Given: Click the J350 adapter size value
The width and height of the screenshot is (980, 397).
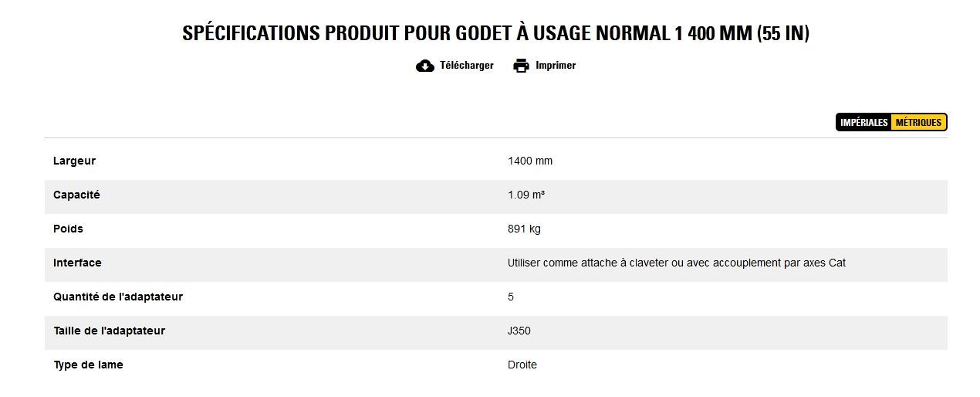Looking at the screenshot, I should 519,331.
